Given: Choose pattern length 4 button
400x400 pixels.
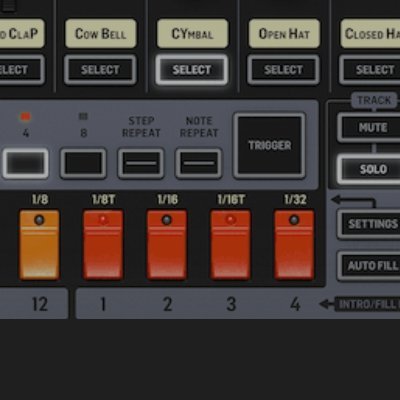Looking at the screenshot, I should [x=26, y=163].
